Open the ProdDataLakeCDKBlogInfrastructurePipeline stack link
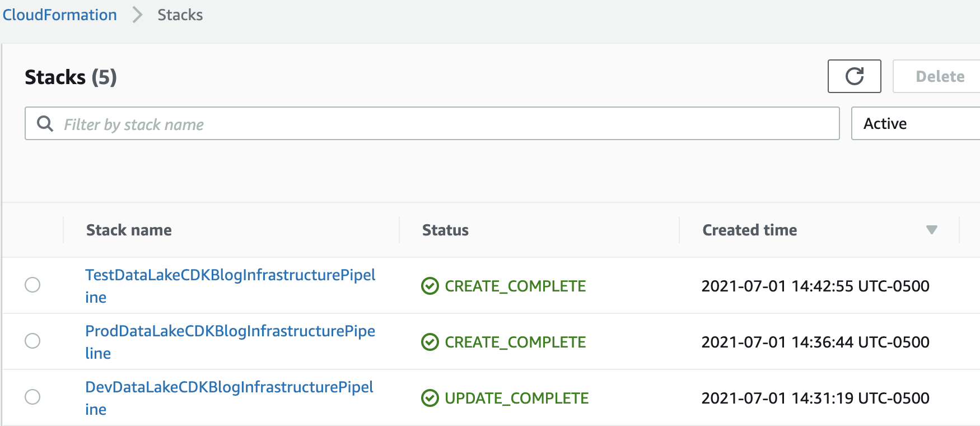Image resolution: width=980 pixels, height=426 pixels. pyautogui.click(x=230, y=331)
